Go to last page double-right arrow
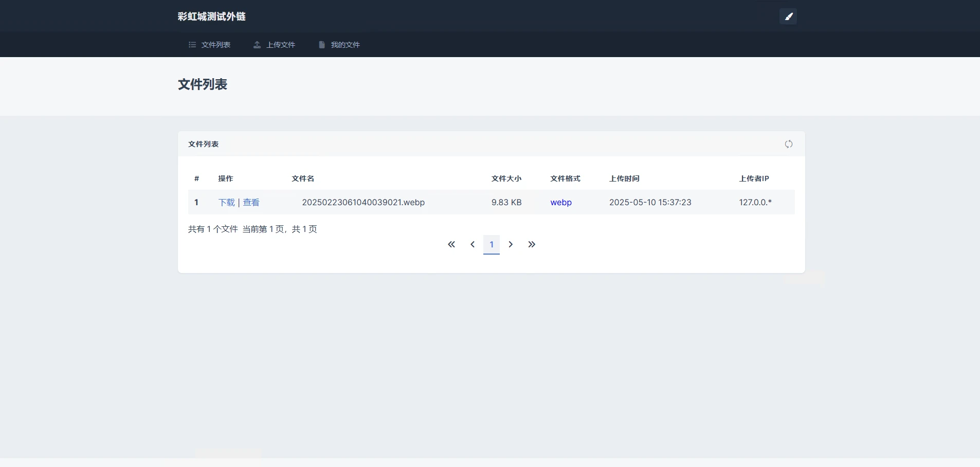This screenshot has width=980, height=467. click(x=532, y=244)
